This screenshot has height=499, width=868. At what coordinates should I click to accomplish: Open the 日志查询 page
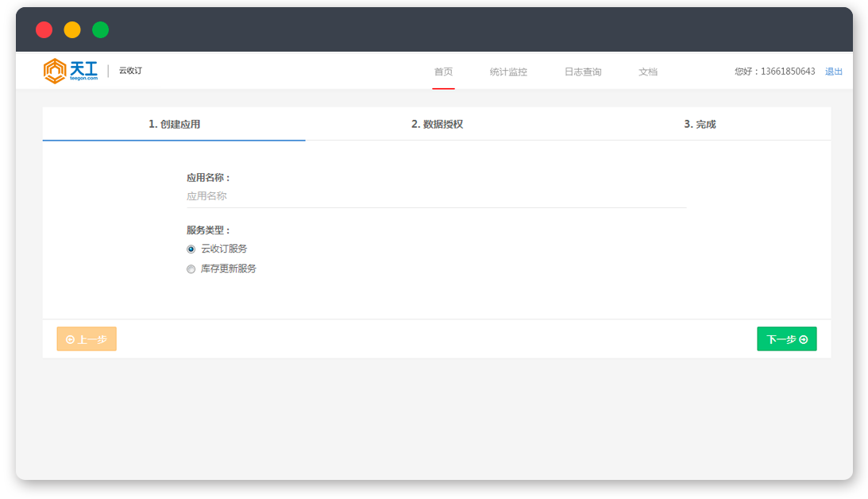coord(583,72)
